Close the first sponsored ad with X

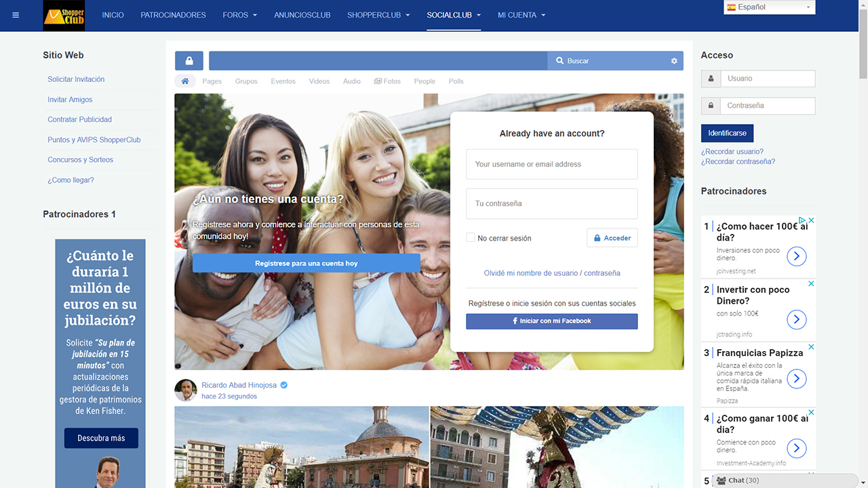coord(811,220)
